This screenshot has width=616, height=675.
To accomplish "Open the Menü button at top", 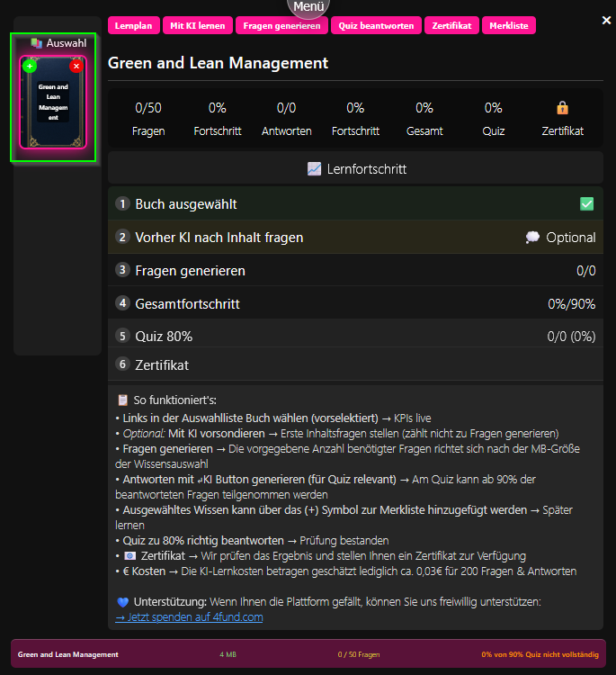I will (x=308, y=8).
